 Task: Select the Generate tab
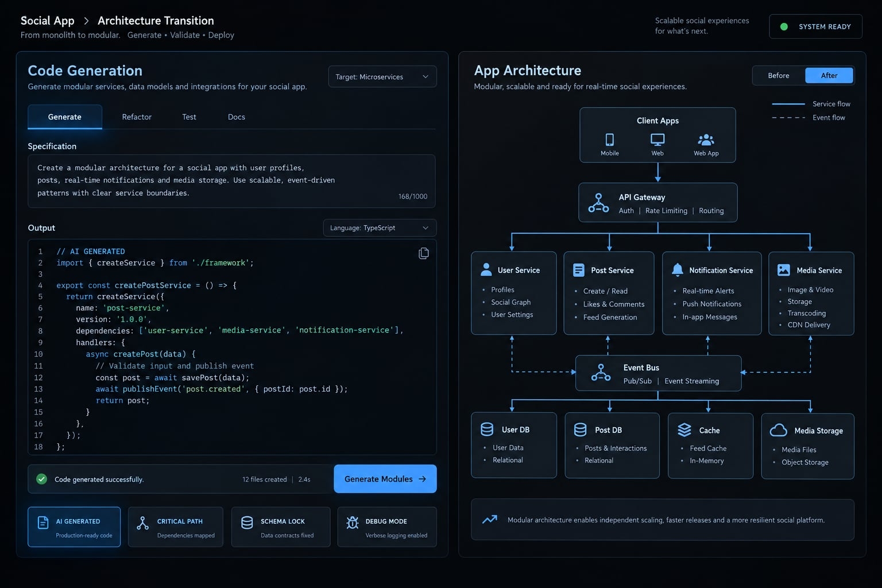click(x=65, y=117)
